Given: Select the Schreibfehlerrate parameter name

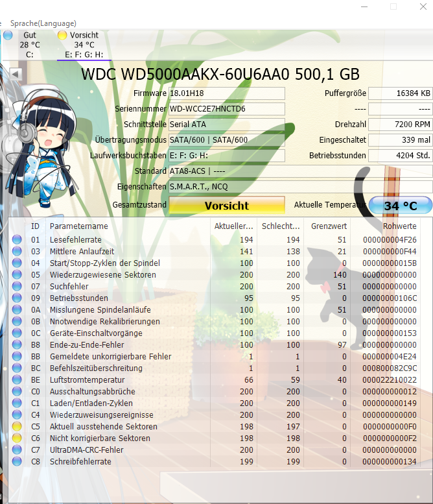Looking at the screenshot, I should point(80,462).
